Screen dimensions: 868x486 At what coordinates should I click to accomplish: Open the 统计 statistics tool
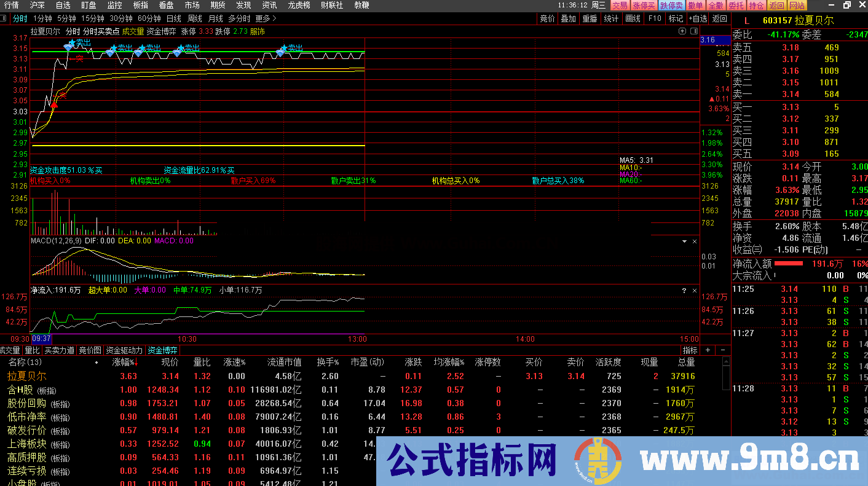click(611, 18)
